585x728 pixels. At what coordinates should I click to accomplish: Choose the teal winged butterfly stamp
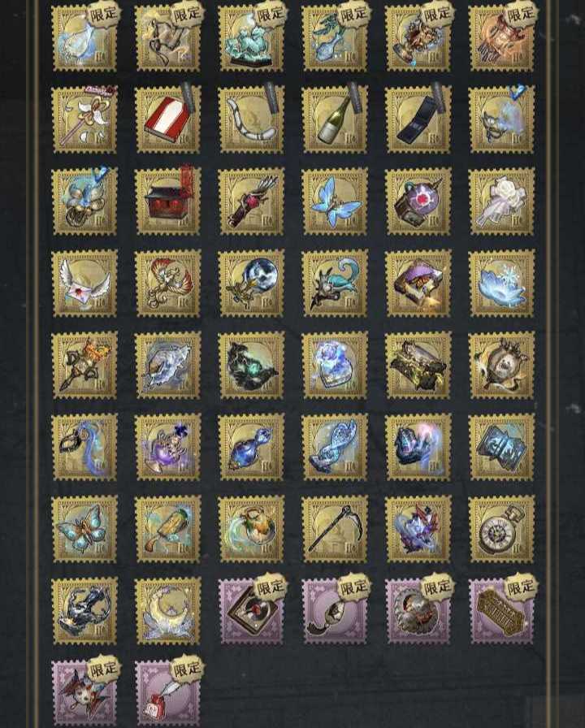[x=84, y=529]
